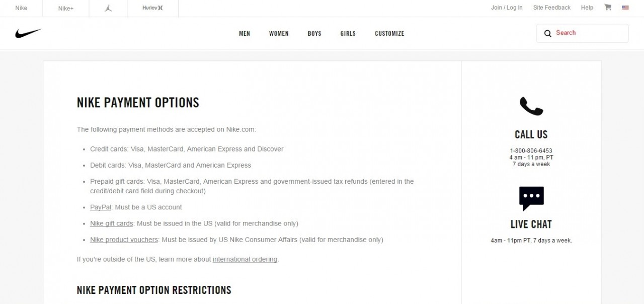
Task: Open the shopping cart icon
Action: pyautogui.click(x=608, y=8)
